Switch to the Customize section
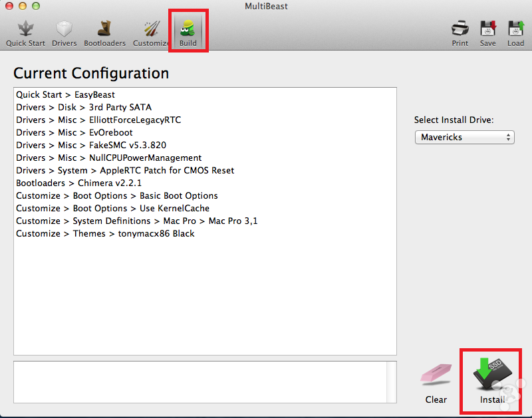532x418 pixels. (x=150, y=33)
